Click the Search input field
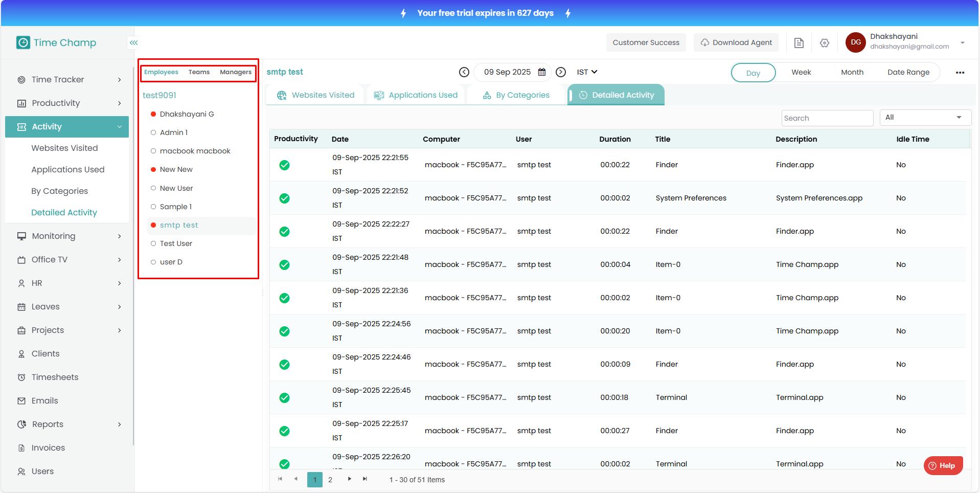Viewport: 980px width, 493px height. point(827,118)
